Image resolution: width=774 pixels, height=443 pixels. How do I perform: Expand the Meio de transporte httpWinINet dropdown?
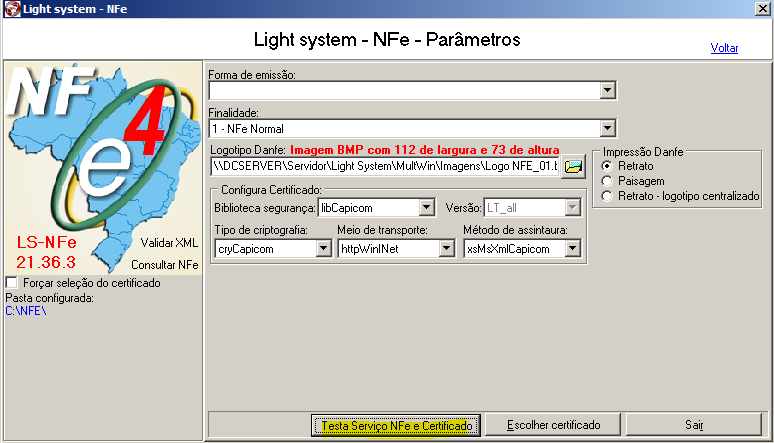click(447, 248)
